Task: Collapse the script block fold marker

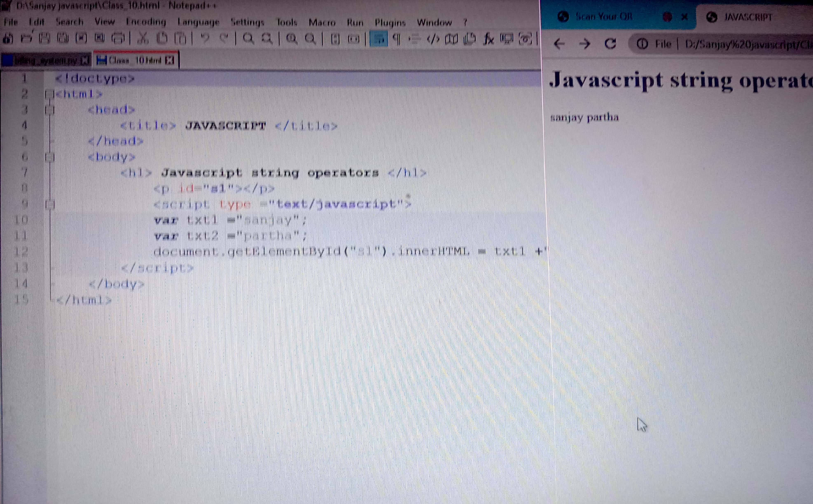Action: pos(50,204)
